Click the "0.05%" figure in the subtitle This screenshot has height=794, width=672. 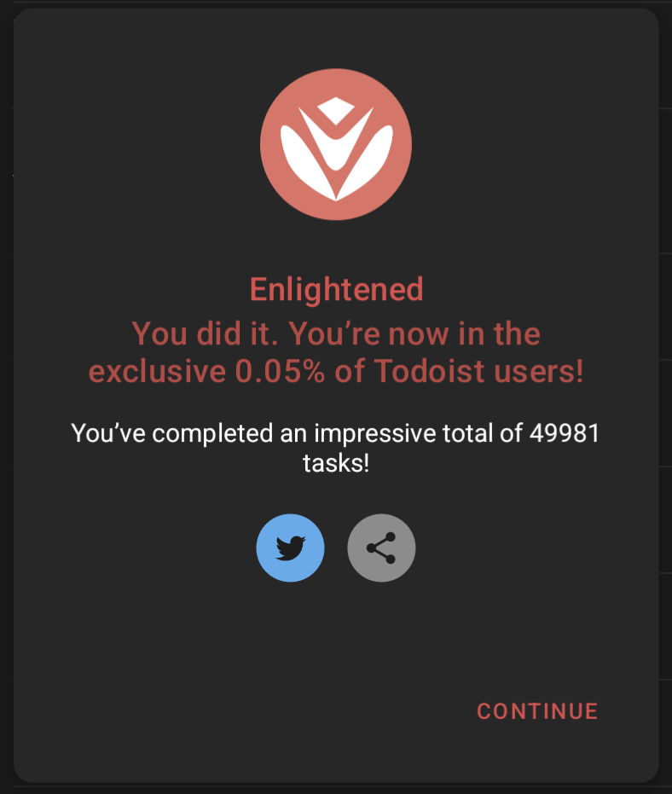[280, 371]
